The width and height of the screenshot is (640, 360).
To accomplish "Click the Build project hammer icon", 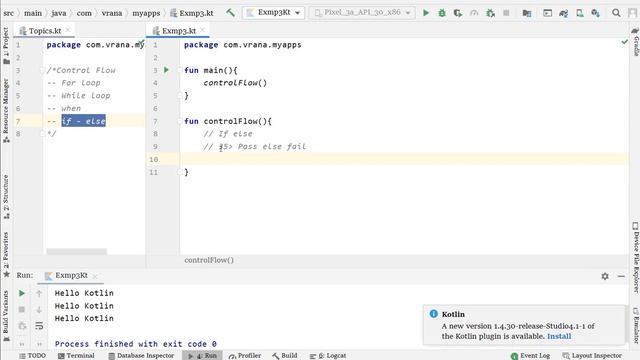I will click(x=231, y=13).
